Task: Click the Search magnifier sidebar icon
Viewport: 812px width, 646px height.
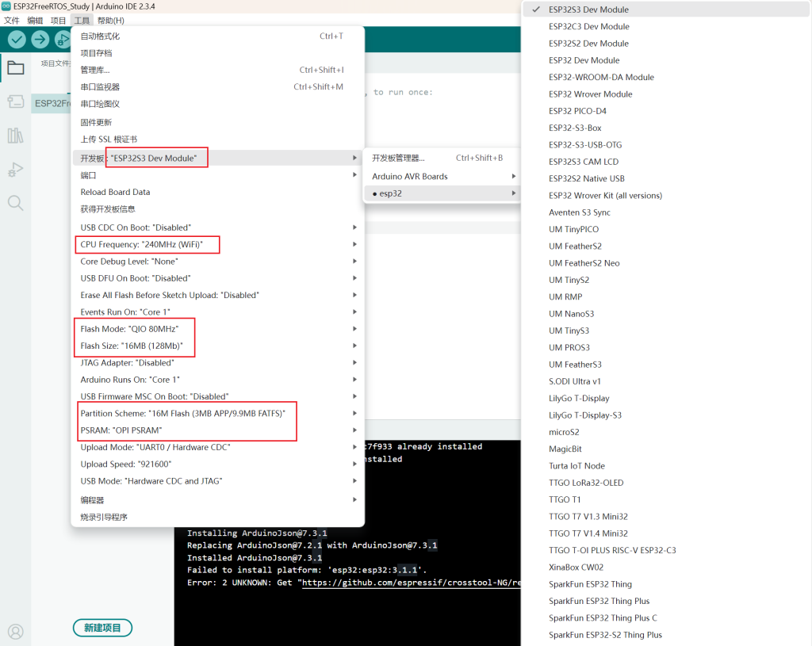Action: (15, 203)
